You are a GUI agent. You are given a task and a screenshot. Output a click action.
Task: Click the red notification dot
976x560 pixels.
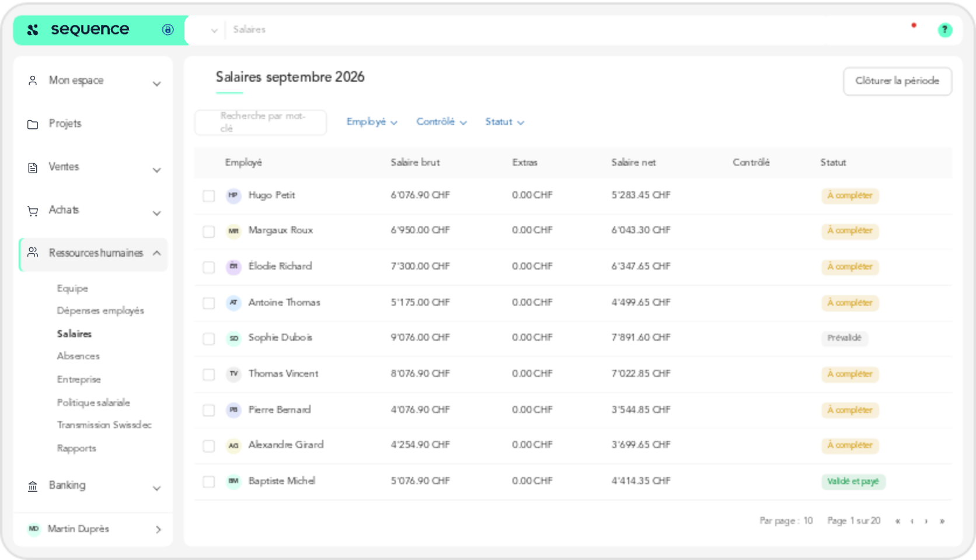[914, 25]
